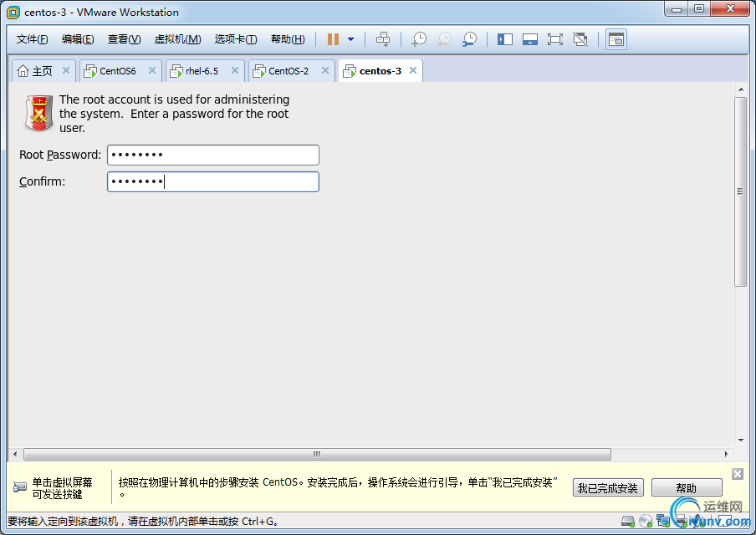Click the root account shield icon
756x535 pixels.
39,113
